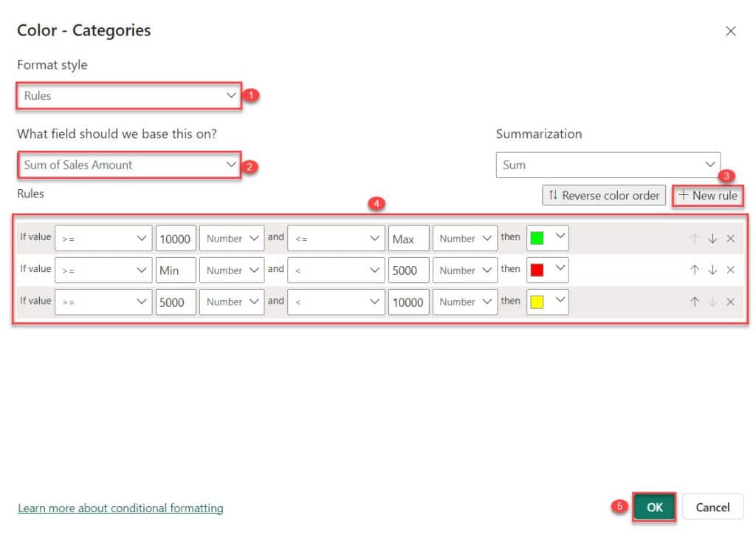Move the red rule up
This screenshot has width=756, height=535.
pos(694,270)
